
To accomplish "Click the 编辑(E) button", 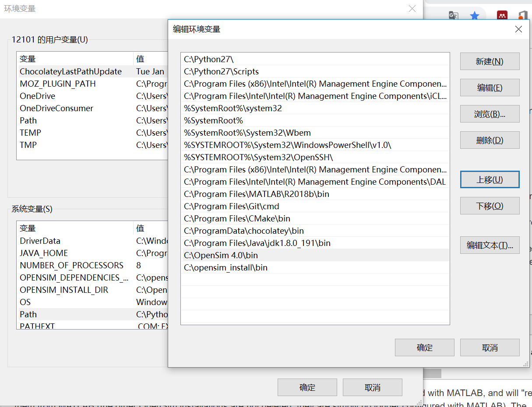I will click(490, 88).
